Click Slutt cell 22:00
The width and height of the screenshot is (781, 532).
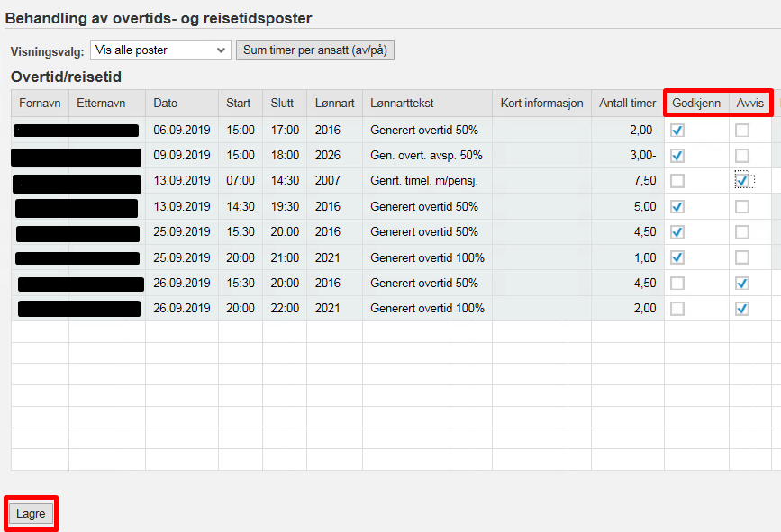(285, 309)
